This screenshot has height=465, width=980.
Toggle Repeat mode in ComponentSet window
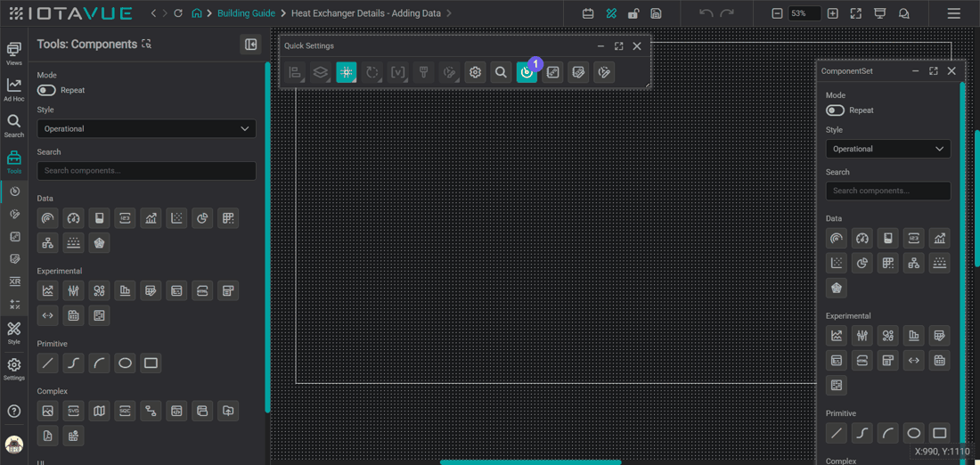(836, 110)
